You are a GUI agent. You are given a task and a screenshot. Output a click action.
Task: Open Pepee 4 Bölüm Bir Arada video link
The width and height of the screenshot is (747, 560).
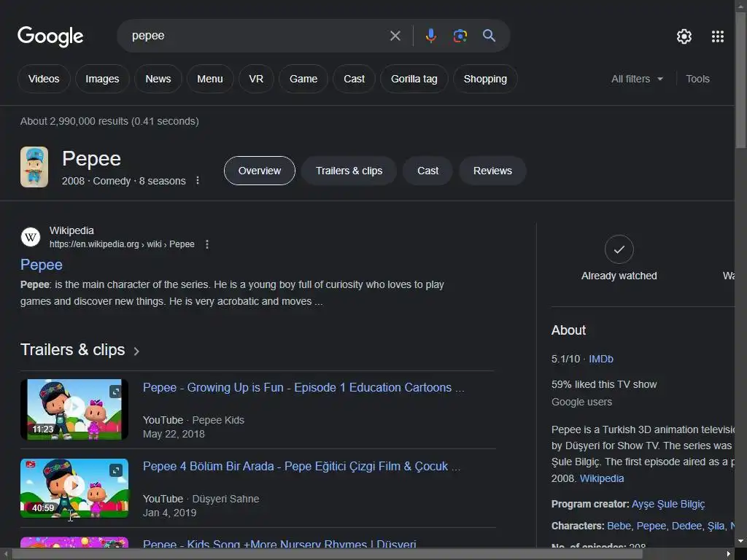301,466
